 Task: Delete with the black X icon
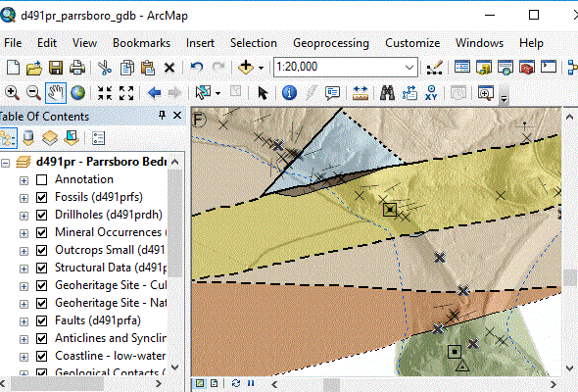tap(169, 68)
